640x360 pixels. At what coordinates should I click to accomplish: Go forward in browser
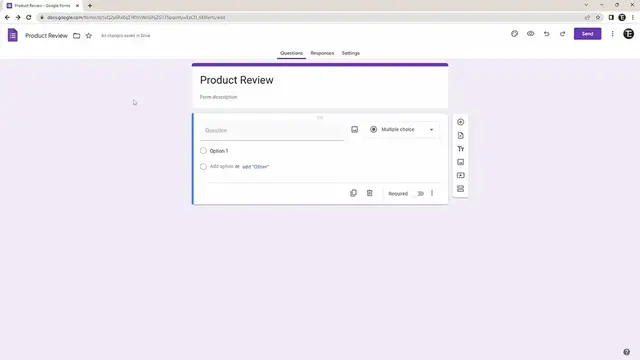18,18
